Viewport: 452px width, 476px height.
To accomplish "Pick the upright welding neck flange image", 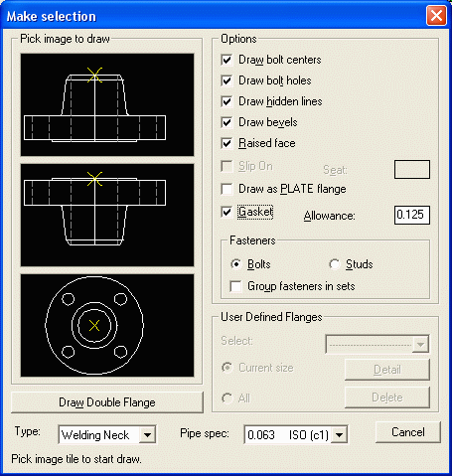I will (107, 104).
